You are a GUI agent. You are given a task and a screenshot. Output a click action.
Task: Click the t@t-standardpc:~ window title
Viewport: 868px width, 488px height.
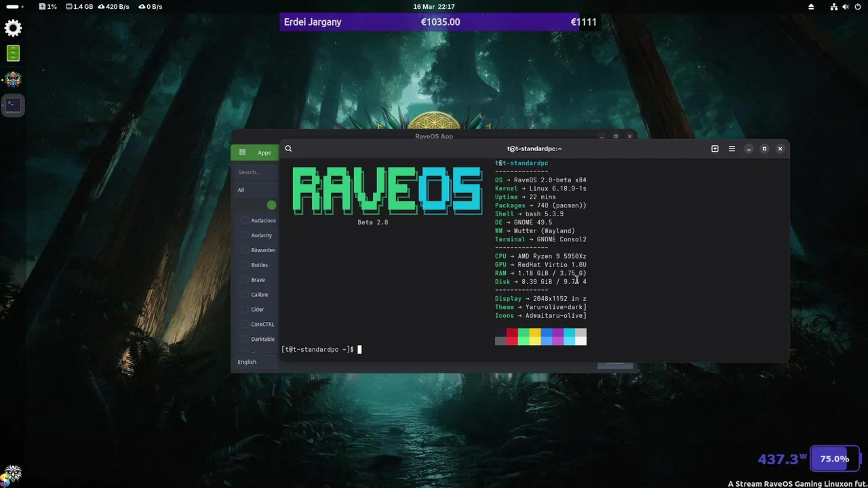click(534, 148)
